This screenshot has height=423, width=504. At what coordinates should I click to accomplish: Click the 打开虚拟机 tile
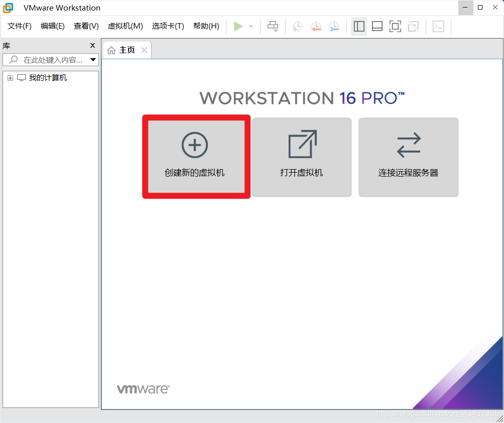click(x=302, y=157)
